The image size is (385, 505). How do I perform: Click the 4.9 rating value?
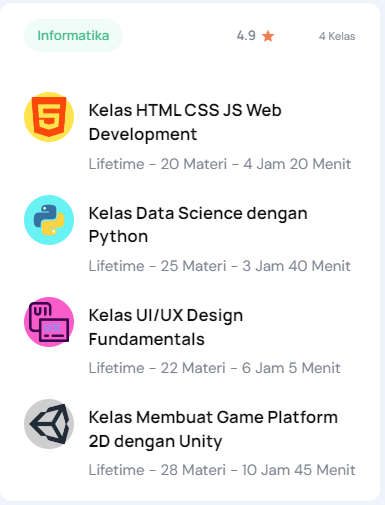coord(246,36)
